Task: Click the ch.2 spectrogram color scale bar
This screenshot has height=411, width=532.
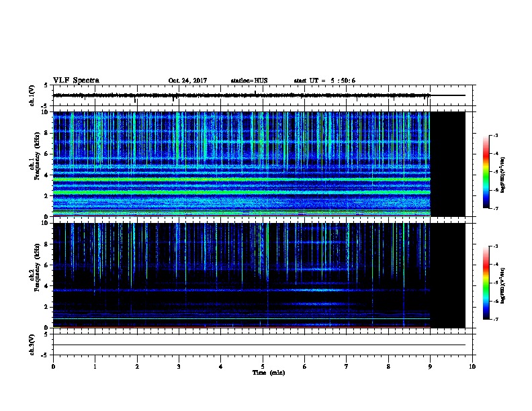Action: click(486, 283)
